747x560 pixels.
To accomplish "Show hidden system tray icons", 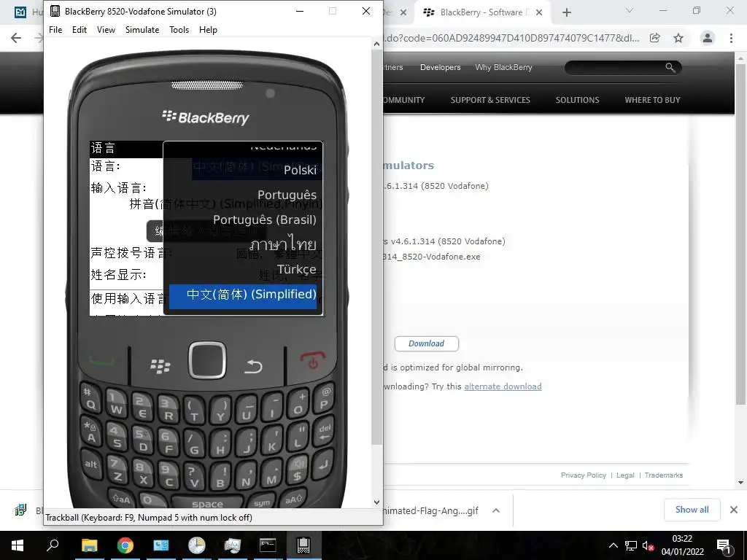I will [x=613, y=545].
